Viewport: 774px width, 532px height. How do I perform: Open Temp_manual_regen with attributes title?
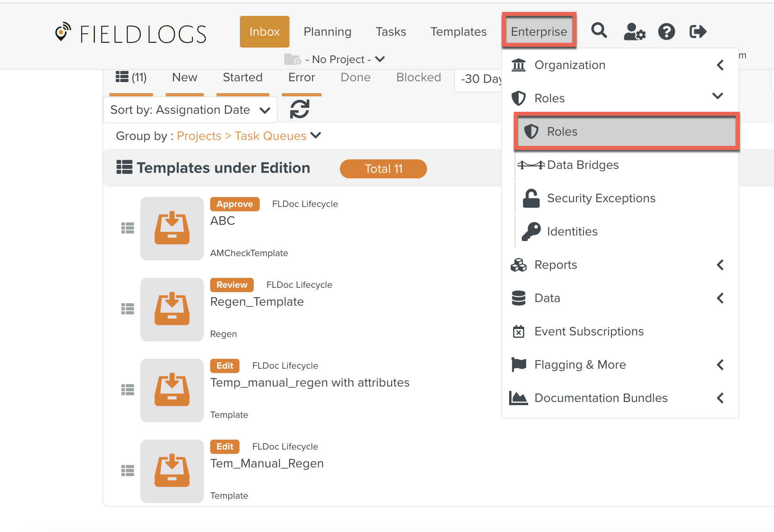click(310, 383)
